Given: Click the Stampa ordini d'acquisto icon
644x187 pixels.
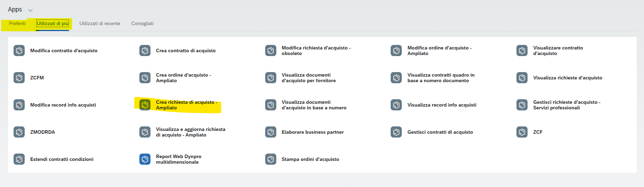Looking at the screenshot, I should (x=271, y=159).
